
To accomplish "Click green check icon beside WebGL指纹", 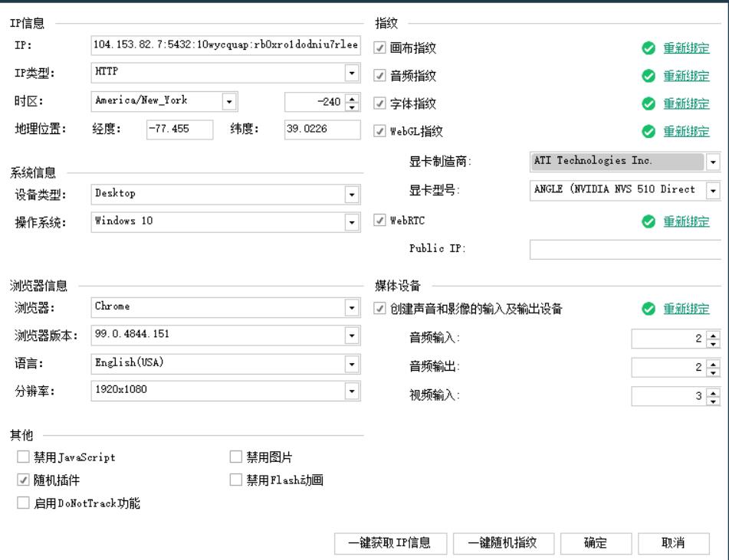I will coord(648,132).
